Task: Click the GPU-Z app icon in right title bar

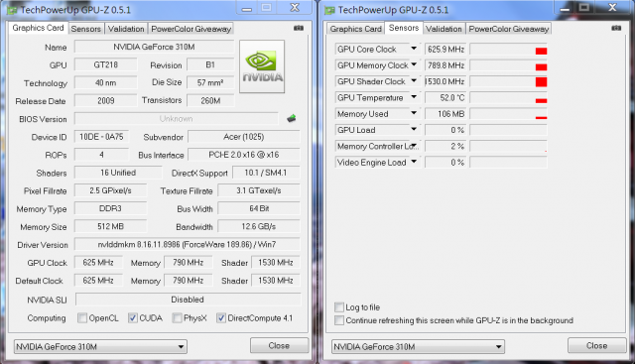Action: coord(330,10)
